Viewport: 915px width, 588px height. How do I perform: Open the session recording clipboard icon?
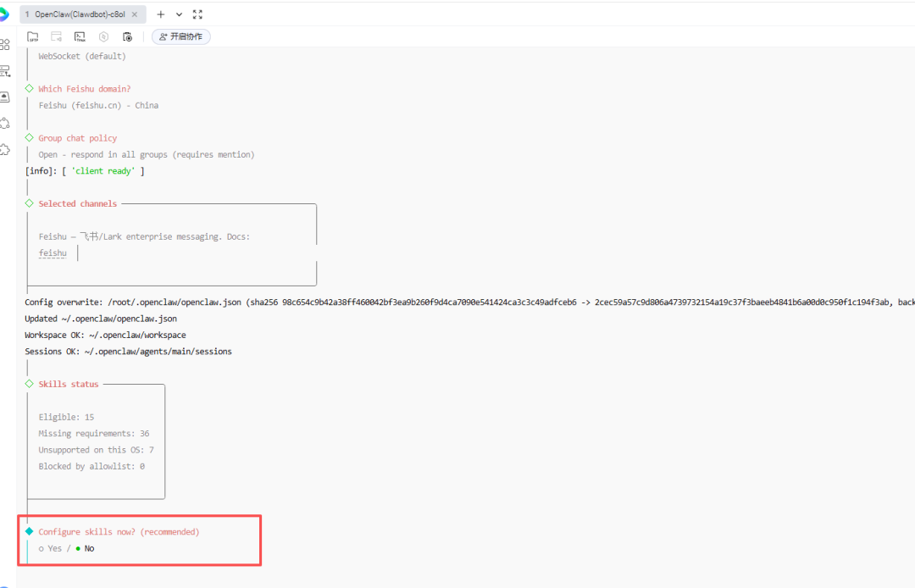coord(127,36)
